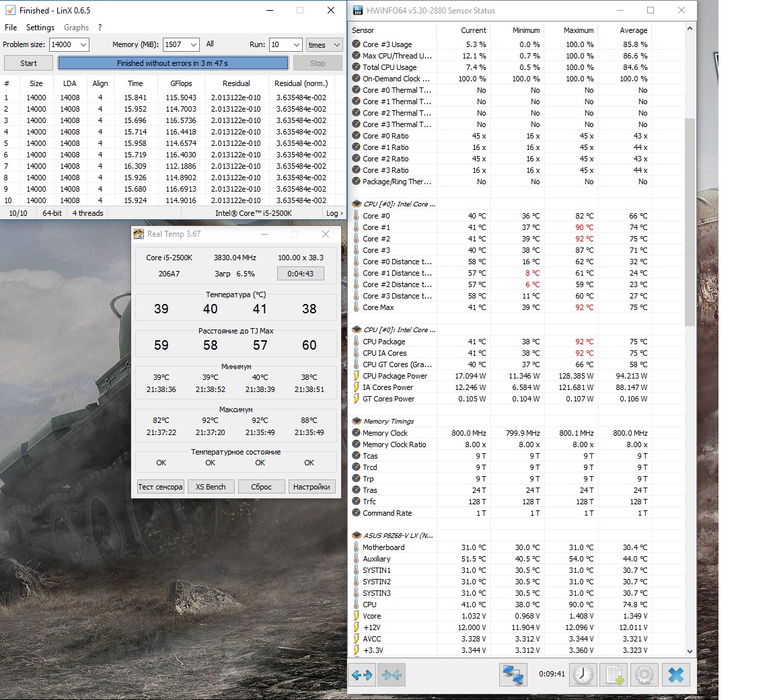
Task: Open the remote network monitors icon
Action: coord(513,674)
